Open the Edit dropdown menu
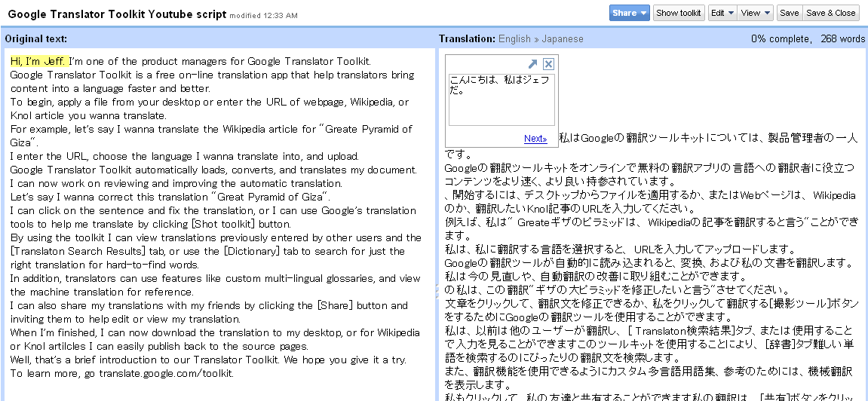868x401 pixels. click(722, 13)
